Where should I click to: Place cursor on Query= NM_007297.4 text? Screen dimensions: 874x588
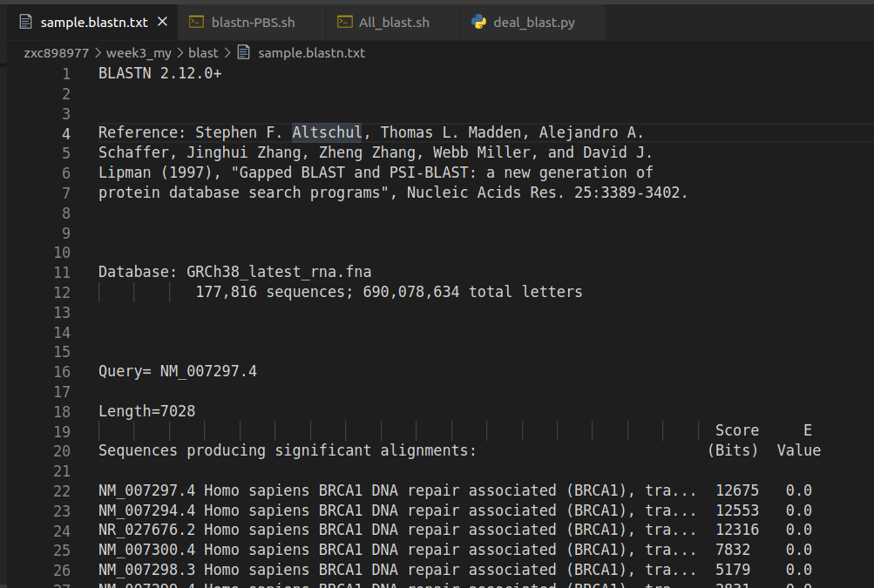click(x=177, y=372)
